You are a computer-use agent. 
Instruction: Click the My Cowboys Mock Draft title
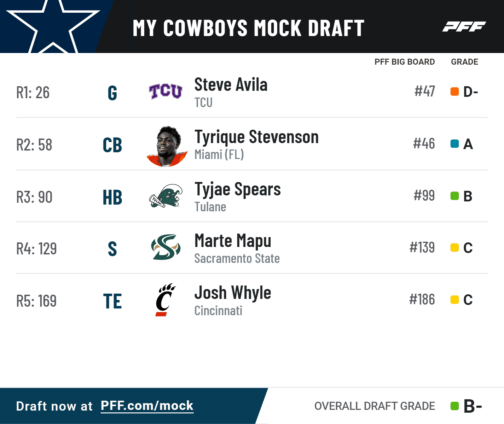coord(248,28)
